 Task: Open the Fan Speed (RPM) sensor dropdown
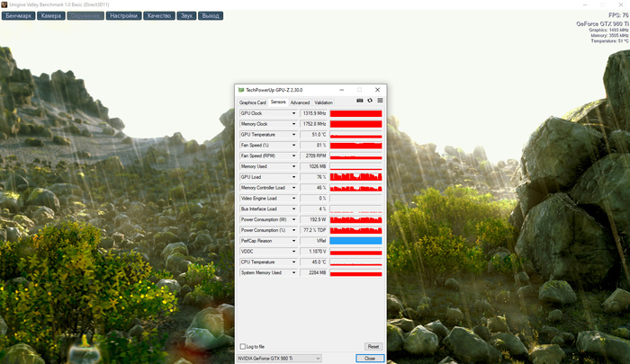pyautogui.click(x=293, y=155)
